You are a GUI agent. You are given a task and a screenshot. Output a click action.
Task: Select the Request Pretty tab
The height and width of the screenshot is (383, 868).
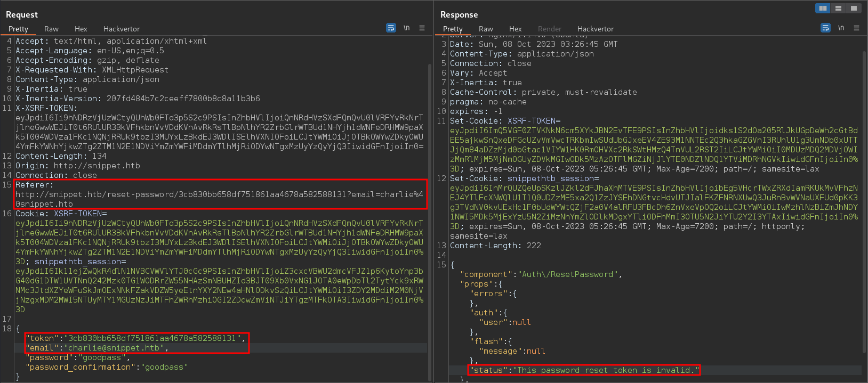[x=18, y=29]
